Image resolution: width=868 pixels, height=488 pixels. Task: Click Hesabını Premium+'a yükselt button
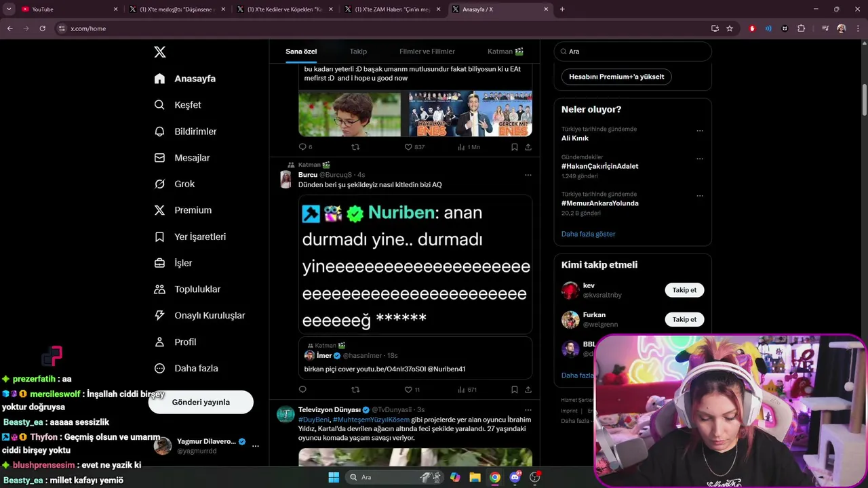pos(616,77)
